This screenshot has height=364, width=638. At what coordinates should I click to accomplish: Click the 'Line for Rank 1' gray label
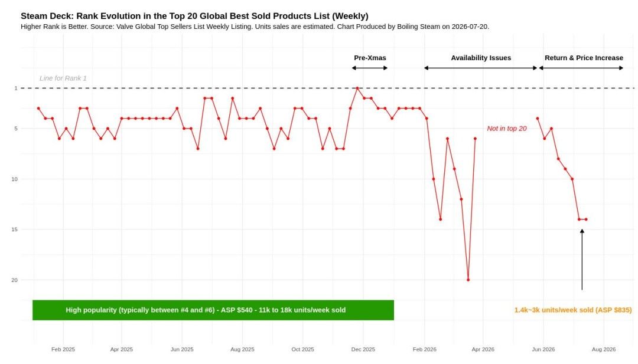[63, 78]
